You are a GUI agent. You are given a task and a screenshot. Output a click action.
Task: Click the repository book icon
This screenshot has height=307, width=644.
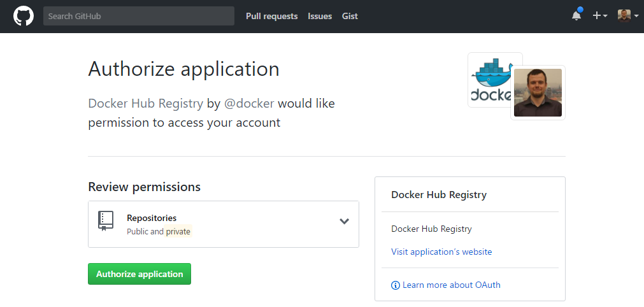click(x=106, y=221)
